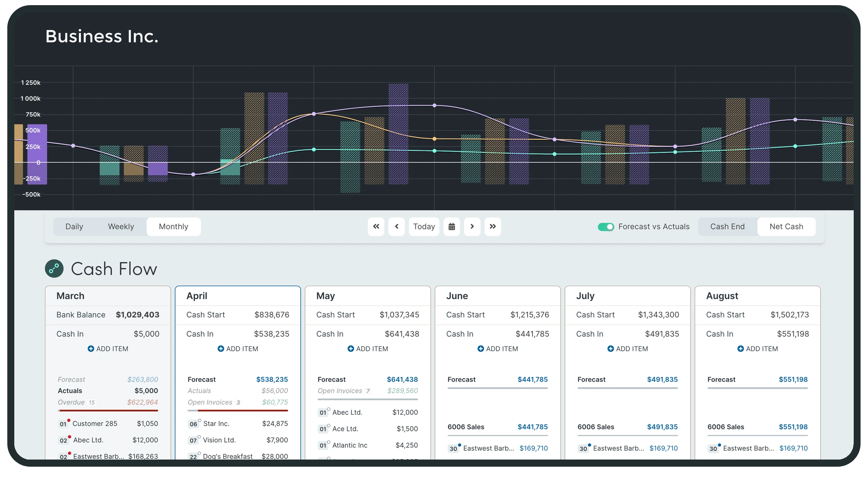
Task: Switch to the Daily view tab
Action: pyautogui.click(x=74, y=227)
